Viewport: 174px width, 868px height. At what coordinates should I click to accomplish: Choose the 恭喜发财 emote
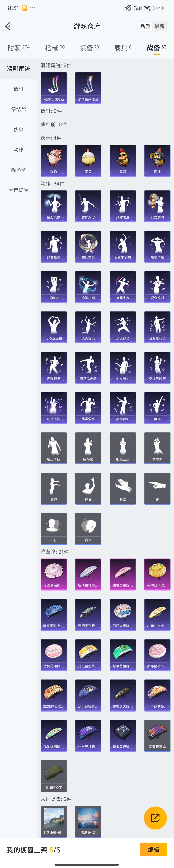click(x=157, y=206)
